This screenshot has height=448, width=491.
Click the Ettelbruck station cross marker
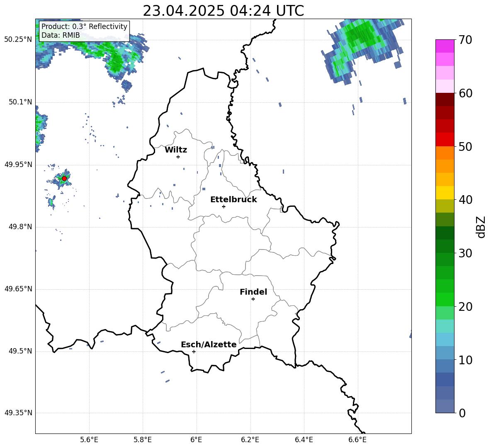coord(224,206)
